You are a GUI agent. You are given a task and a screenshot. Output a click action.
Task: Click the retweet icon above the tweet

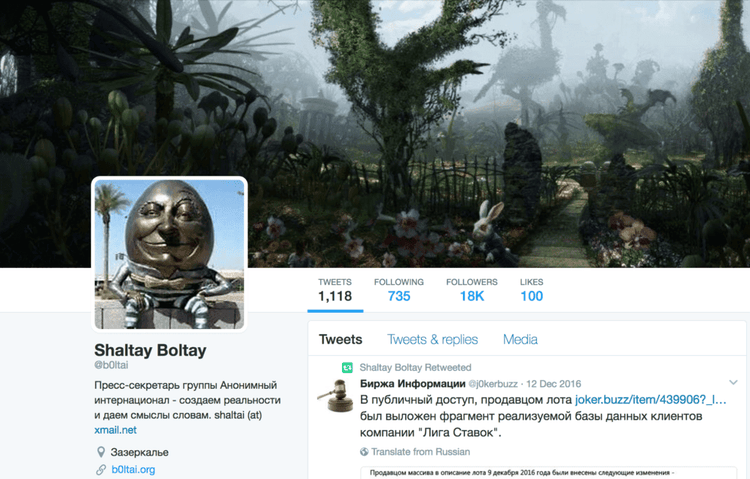click(347, 368)
